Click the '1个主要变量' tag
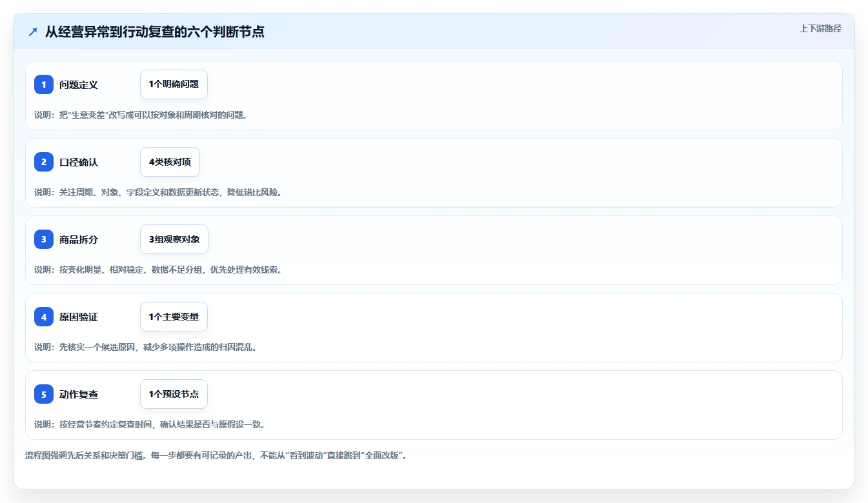This screenshot has height=503, width=868. [x=174, y=317]
